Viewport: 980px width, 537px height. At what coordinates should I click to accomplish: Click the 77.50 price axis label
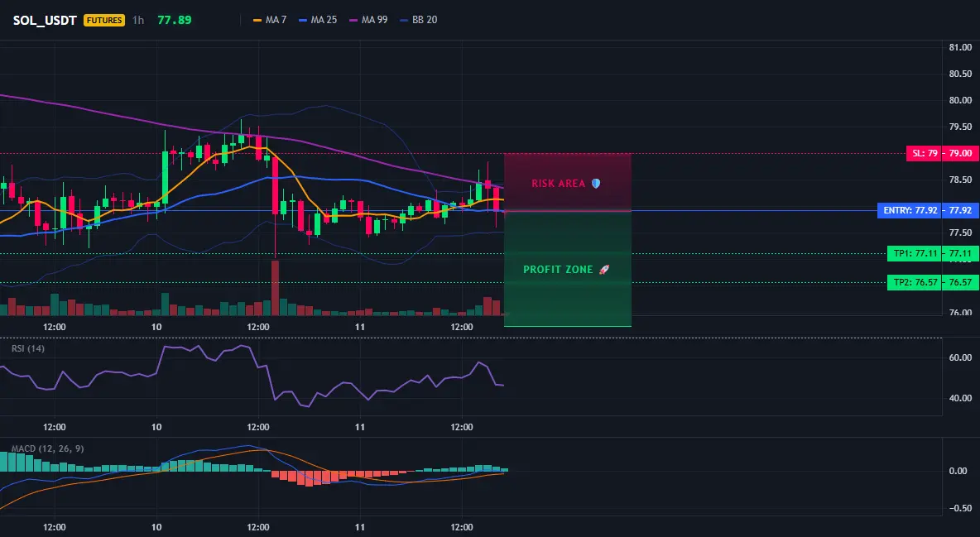tap(960, 233)
